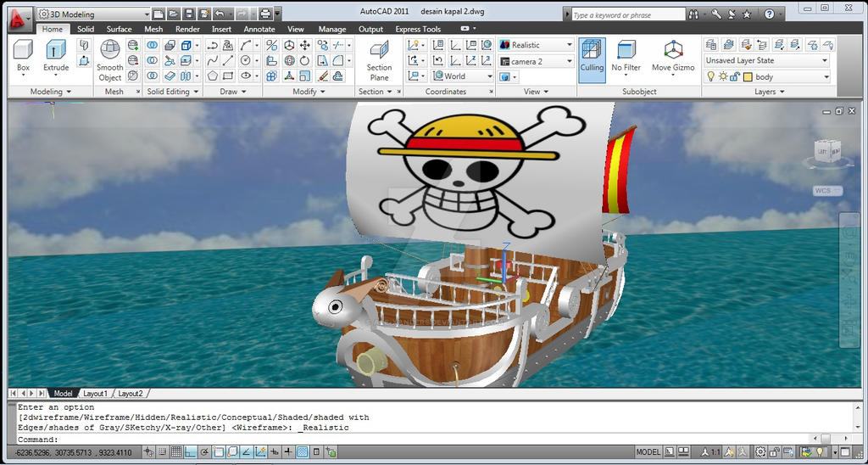Click the Open file icon in quick access toolbar
The height and width of the screenshot is (465, 868).
173,14
